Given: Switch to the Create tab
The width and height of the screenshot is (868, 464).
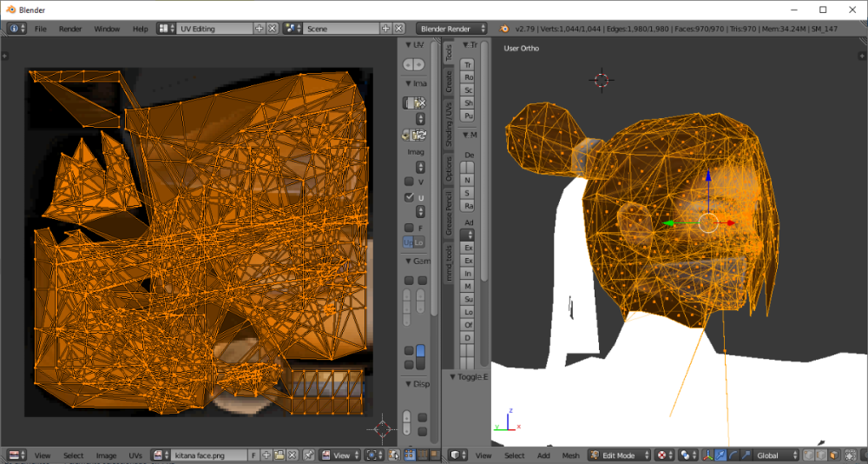Looking at the screenshot, I should 449,83.
